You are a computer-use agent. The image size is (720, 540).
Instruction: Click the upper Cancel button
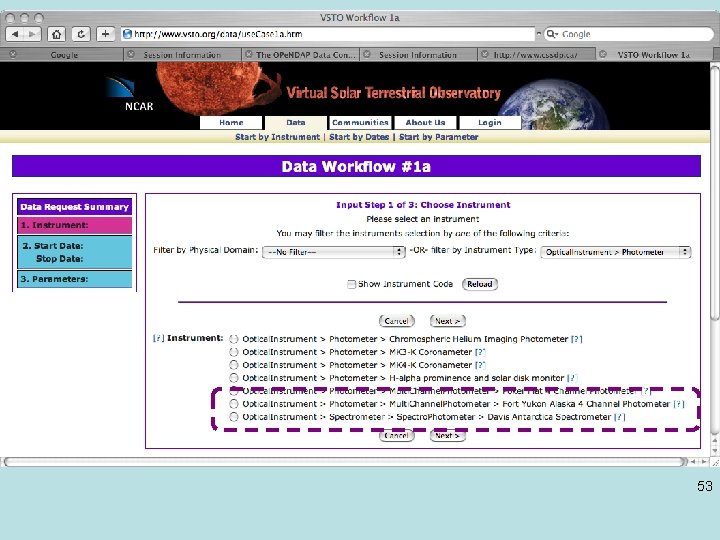pyautogui.click(x=397, y=321)
